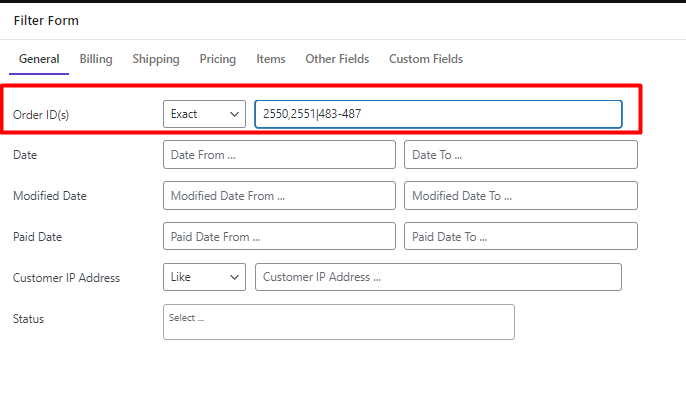Focus the Customer IP Address input
This screenshot has width=686, height=413.
pyautogui.click(x=438, y=277)
